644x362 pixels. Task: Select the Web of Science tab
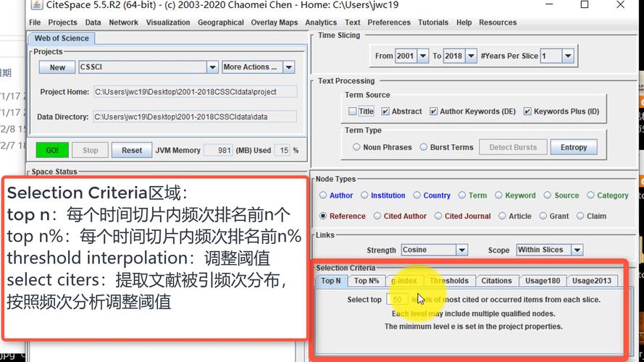pos(62,38)
